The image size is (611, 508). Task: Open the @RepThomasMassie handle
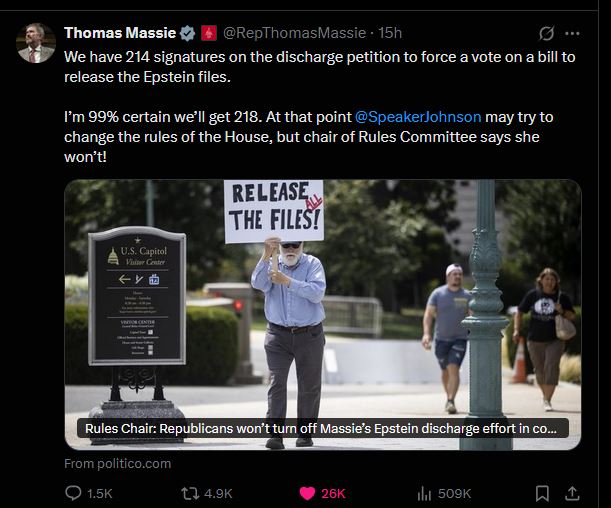coord(295,33)
